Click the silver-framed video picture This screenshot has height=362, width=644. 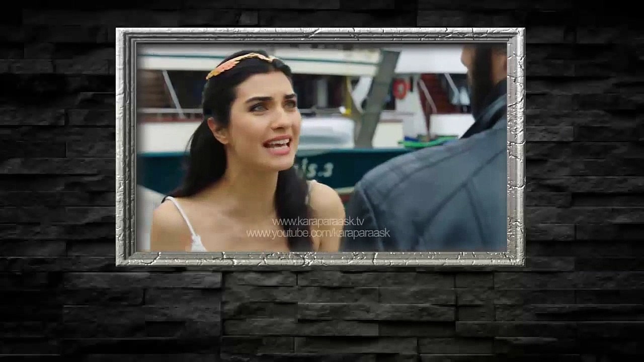coord(320,146)
